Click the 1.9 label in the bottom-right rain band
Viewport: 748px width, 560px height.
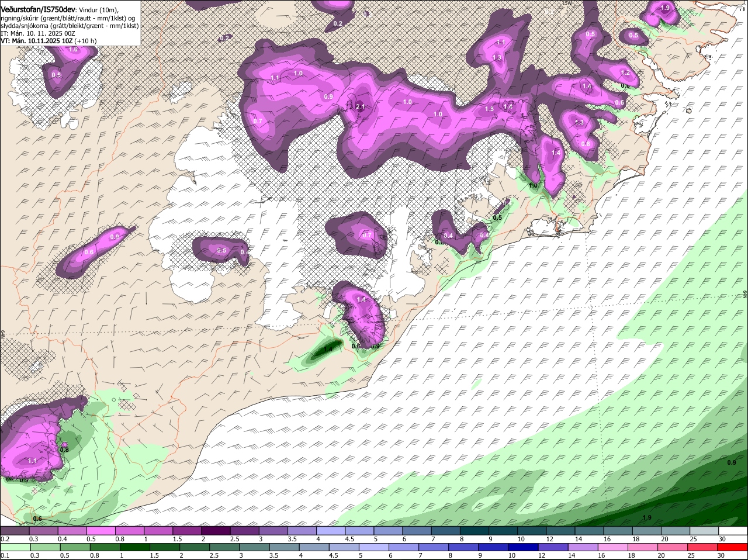point(647,518)
